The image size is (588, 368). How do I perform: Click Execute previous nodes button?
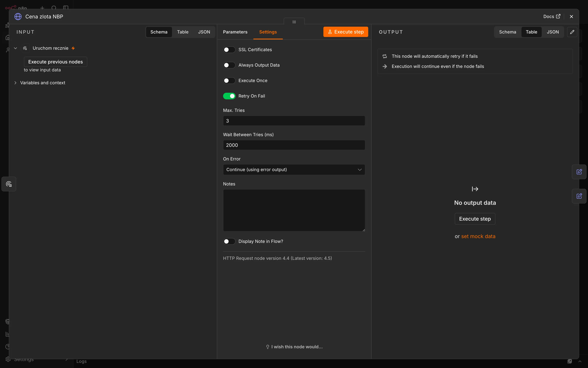tap(55, 62)
